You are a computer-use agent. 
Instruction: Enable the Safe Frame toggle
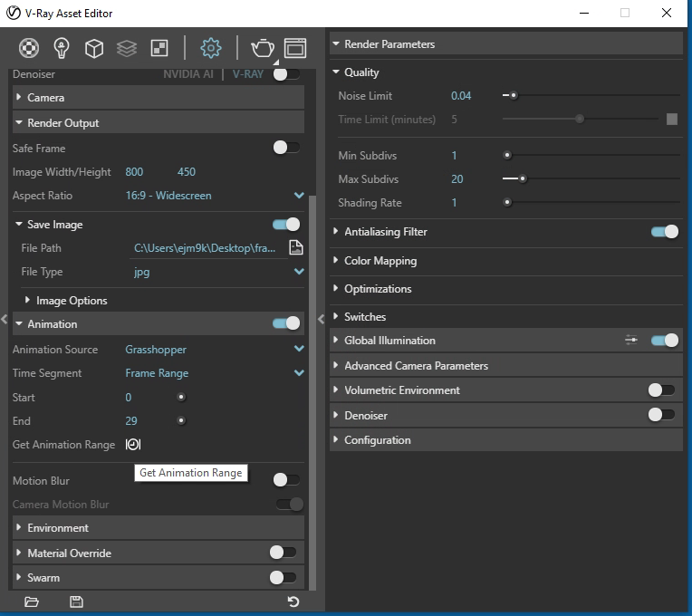click(x=286, y=148)
